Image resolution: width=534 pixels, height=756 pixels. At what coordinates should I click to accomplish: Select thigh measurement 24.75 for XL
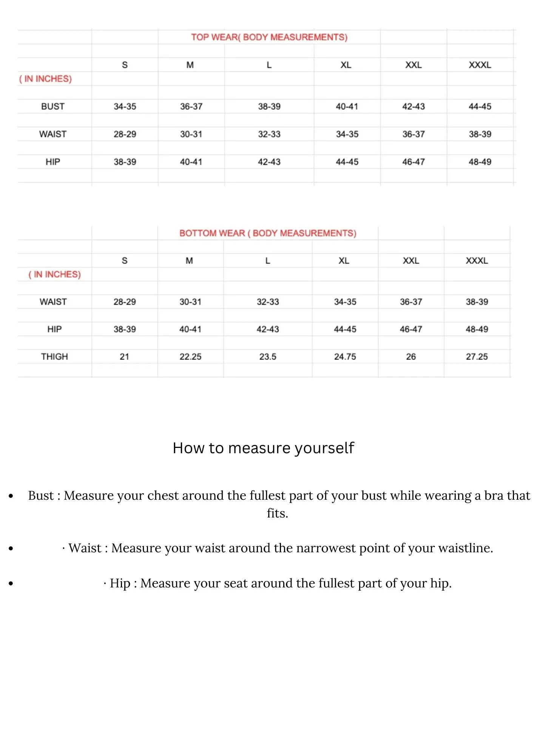345,356
